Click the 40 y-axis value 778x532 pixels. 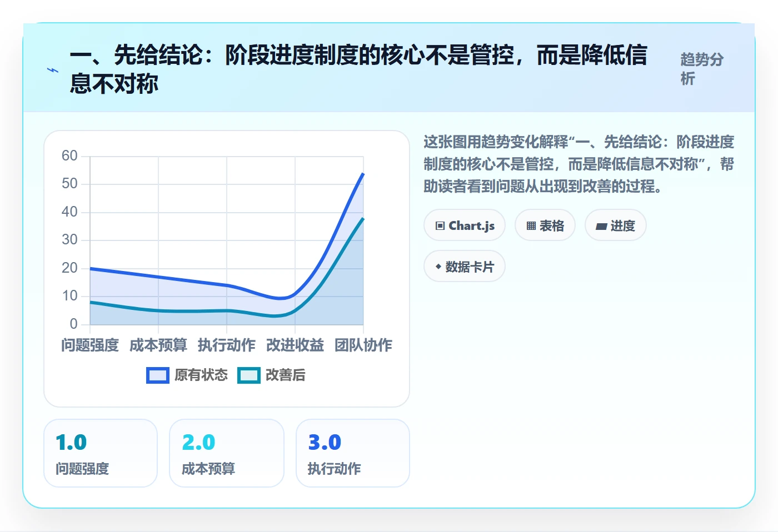[69, 212]
